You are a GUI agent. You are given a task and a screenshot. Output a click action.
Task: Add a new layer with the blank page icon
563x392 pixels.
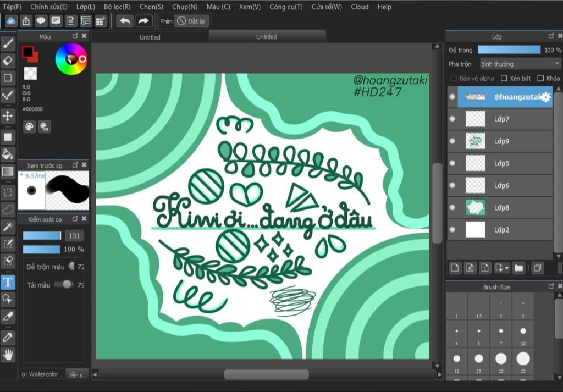(455, 268)
